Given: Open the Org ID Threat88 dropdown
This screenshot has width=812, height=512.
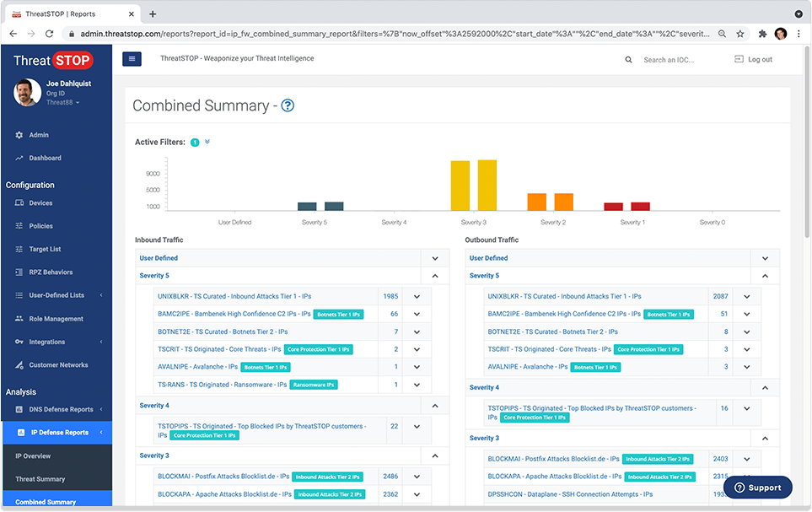Looking at the screenshot, I should coord(62,103).
